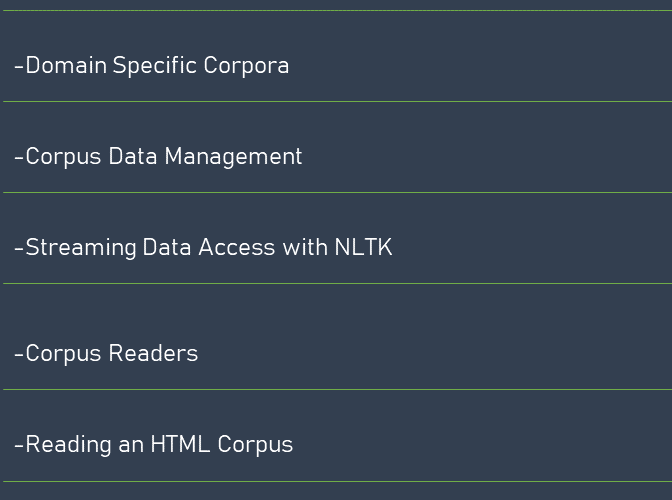Viewport: 672px width, 500px height.
Task: Click the dash marker before Corpus Readers
Action: [x=19, y=355]
